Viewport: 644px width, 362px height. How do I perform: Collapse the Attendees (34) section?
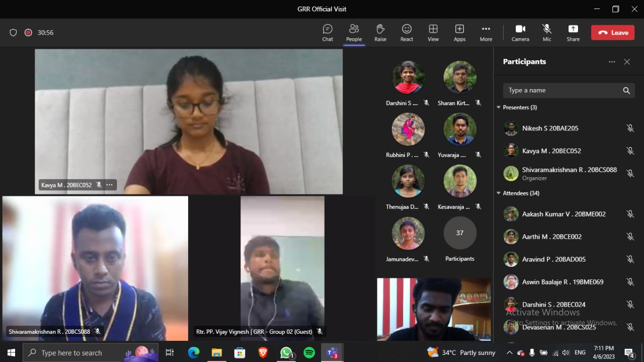tap(499, 193)
